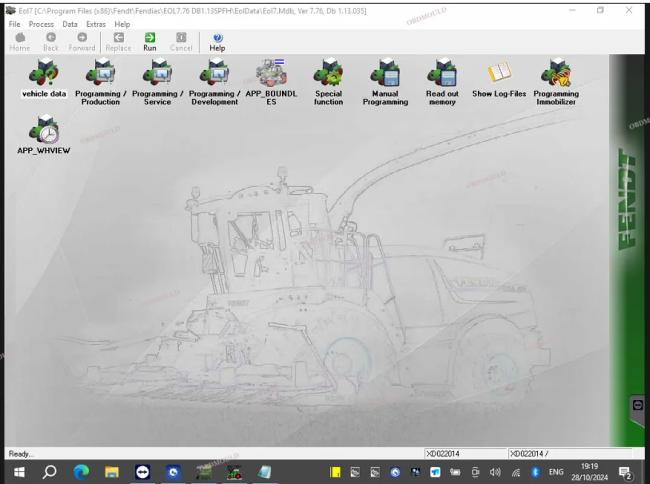Open Windows Start menu

[17, 472]
